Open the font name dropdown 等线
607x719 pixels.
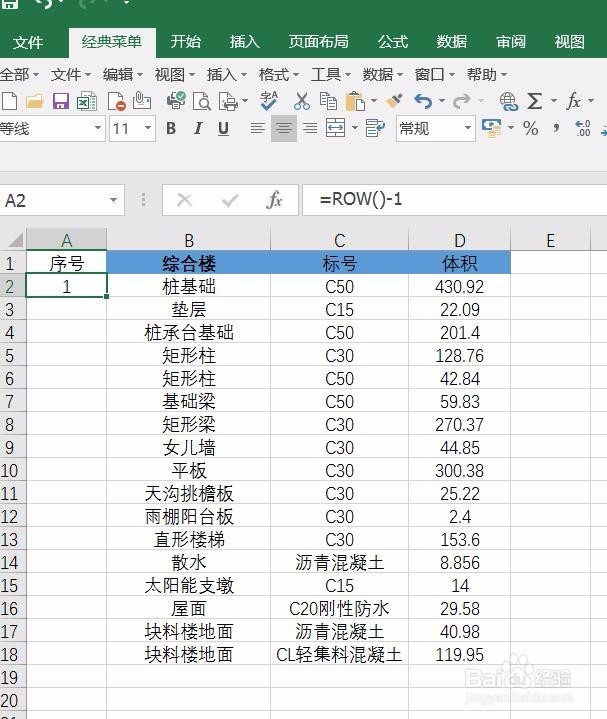(98, 128)
